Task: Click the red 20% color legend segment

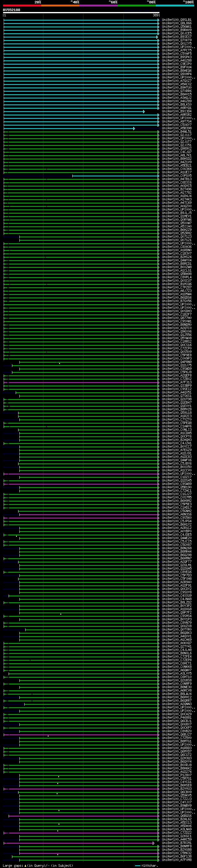Action: click(x=22, y=6)
